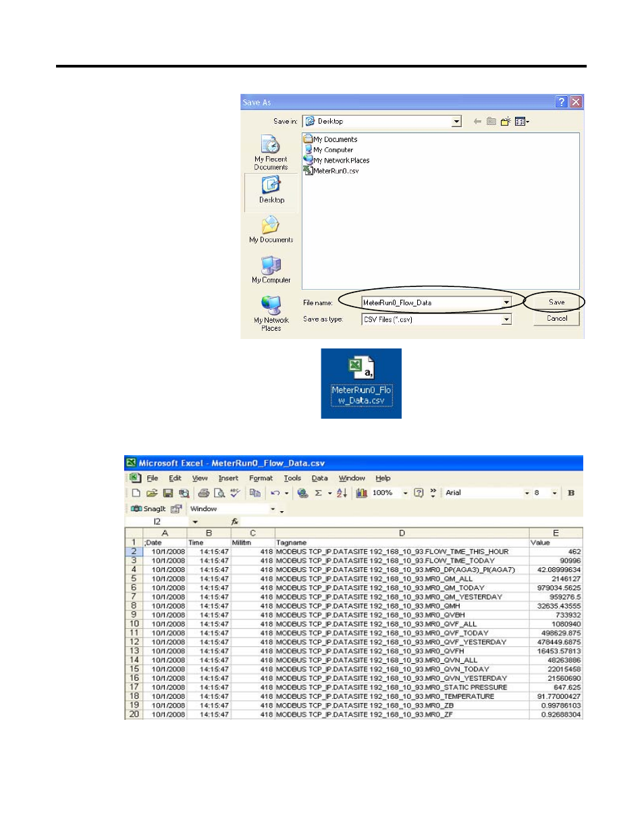Click the MeterRun0_Flow_Data.csv desktop icon
644x834 pixels.
(x=361, y=382)
